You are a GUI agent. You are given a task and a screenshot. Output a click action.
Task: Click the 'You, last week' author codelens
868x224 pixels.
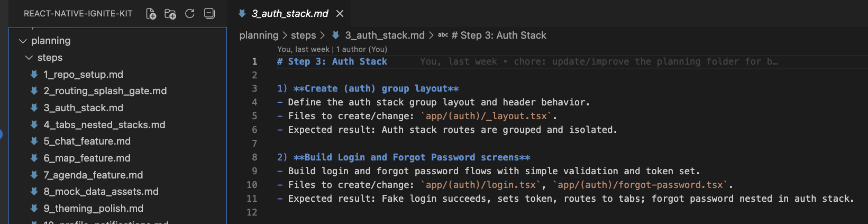(x=303, y=49)
